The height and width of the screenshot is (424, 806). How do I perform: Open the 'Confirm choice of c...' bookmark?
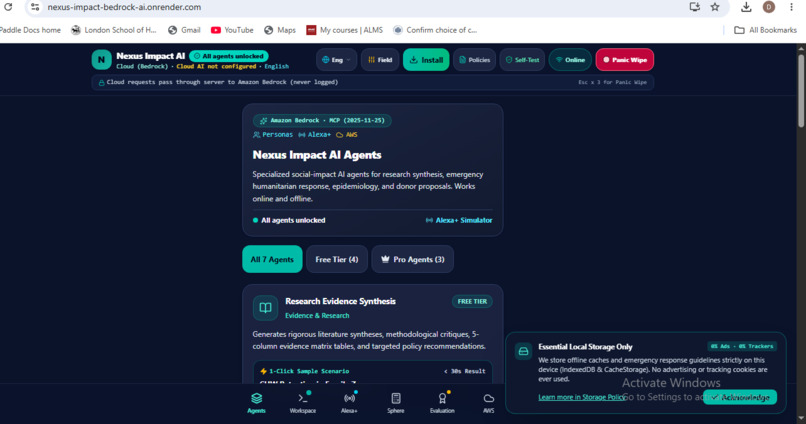coord(435,30)
